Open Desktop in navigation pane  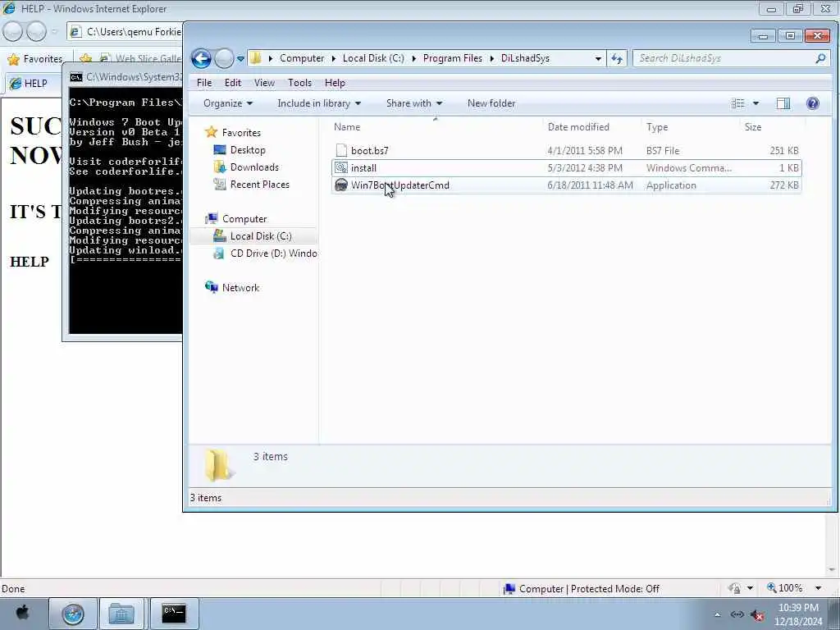click(x=248, y=150)
